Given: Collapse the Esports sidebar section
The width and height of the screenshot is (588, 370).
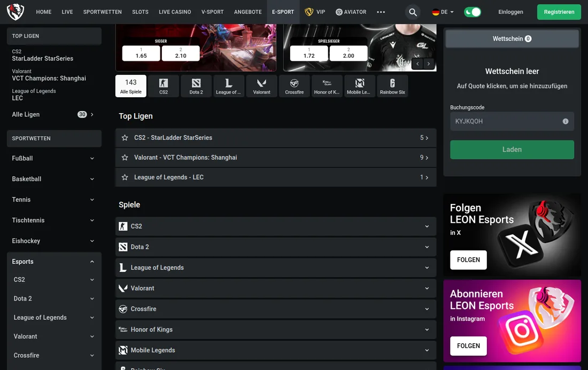Looking at the screenshot, I should [54, 262].
